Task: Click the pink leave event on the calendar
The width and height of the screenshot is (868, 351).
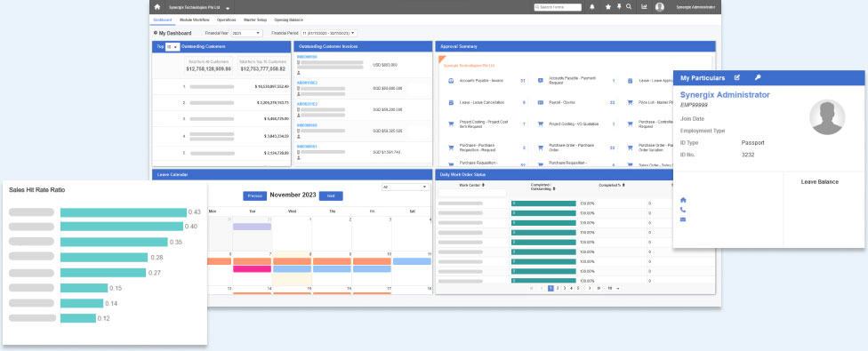Action: [252, 268]
